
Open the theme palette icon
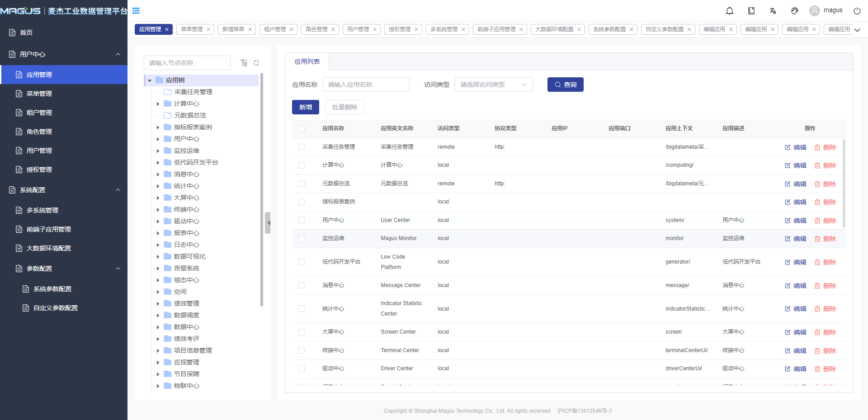tap(795, 11)
